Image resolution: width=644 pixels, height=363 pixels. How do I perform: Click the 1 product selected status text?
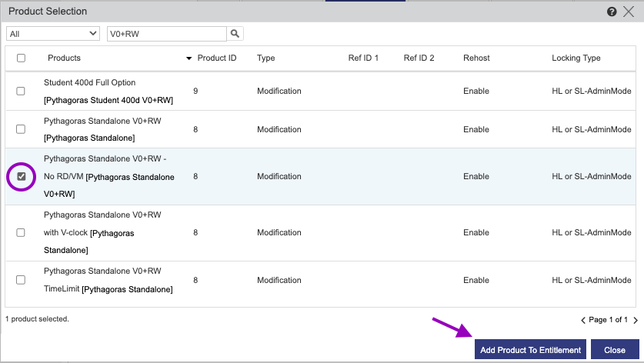(37, 319)
